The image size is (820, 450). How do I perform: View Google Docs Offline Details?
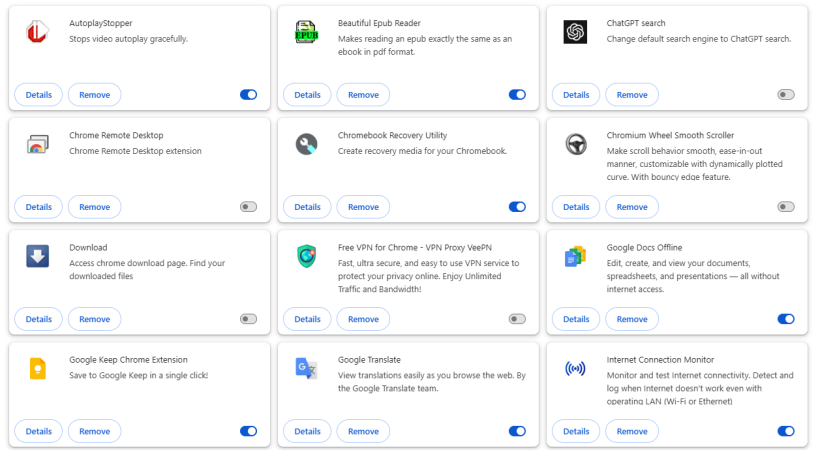pyautogui.click(x=576, y=319)
